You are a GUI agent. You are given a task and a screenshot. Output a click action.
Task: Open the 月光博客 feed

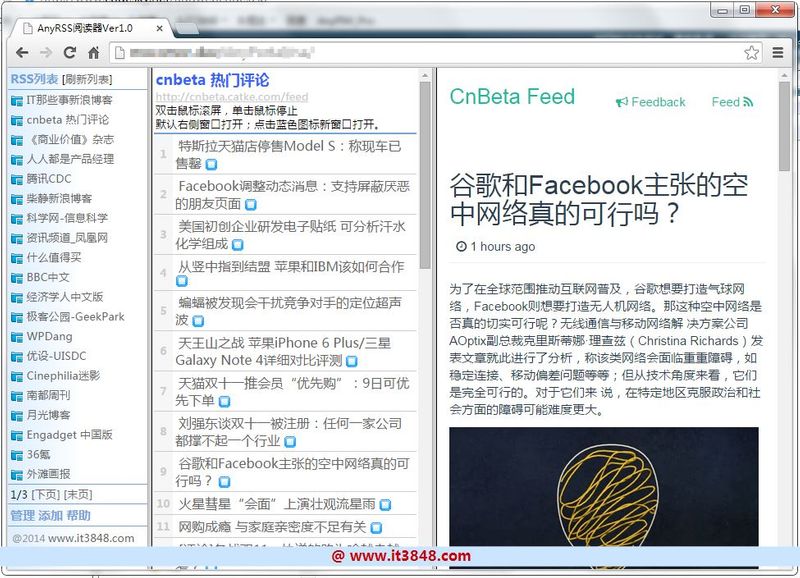coord(48,415)
